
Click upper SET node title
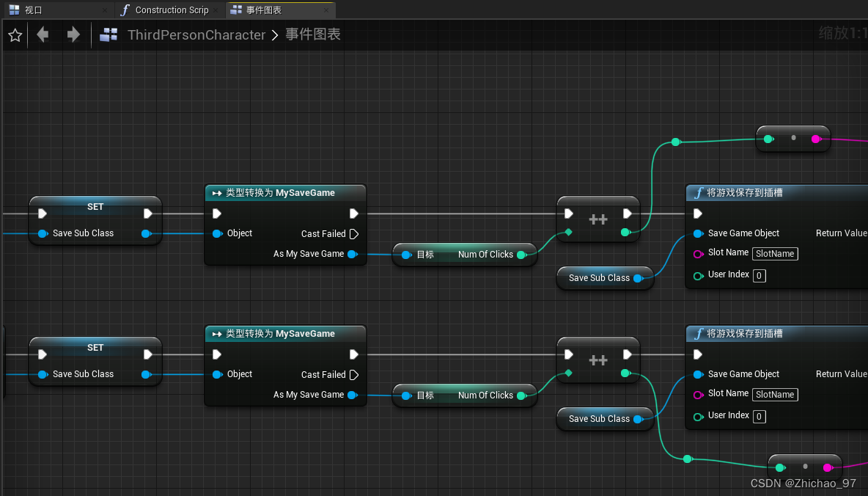pyautogui.click(x=95, y=207)
